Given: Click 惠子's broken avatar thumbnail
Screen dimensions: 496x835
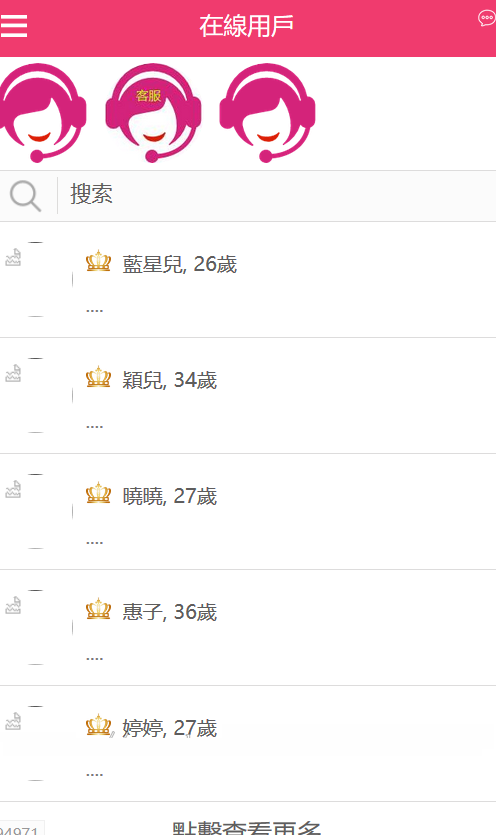Looking at the screenshot, I should [13, 605].
